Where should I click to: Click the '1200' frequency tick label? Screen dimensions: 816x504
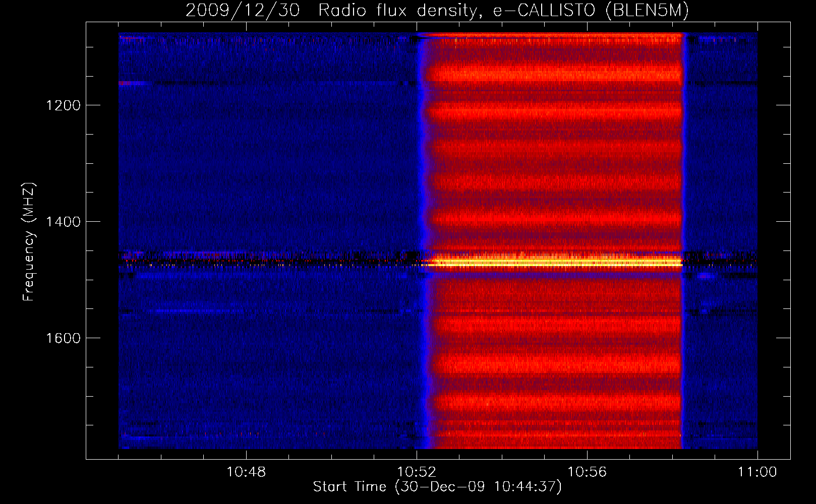[63, 105]
